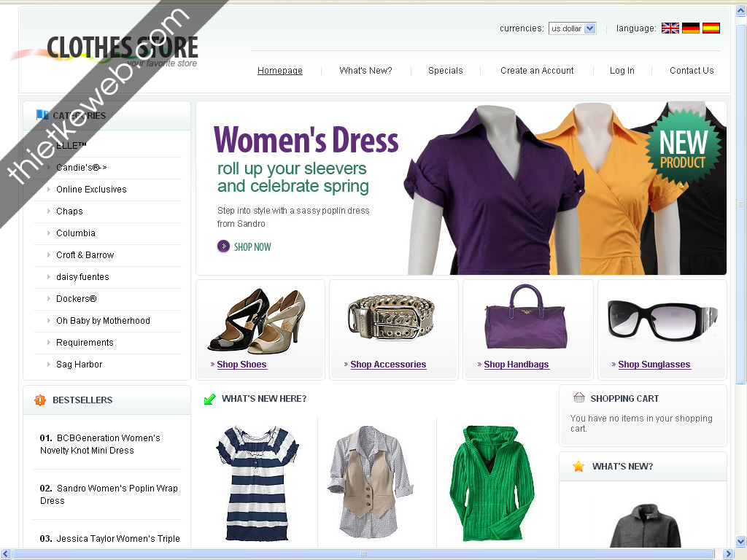Follow the Shop Sunglasses link

pos(654,365)
